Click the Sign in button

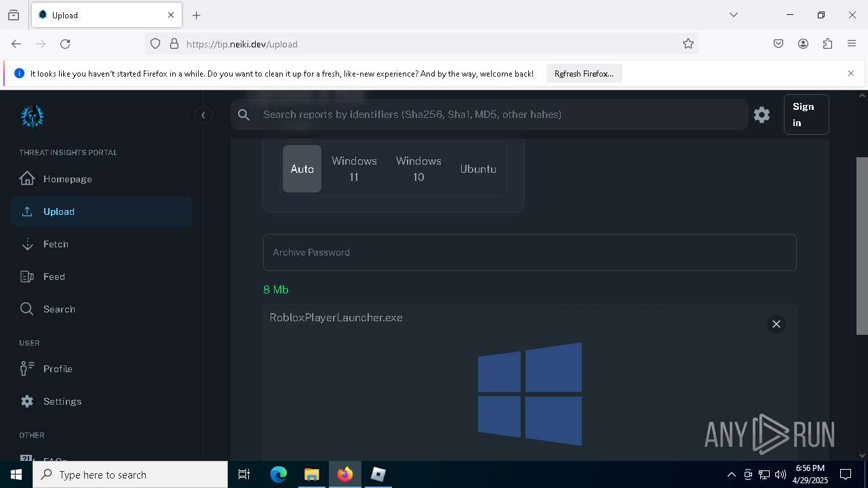[x=806, y=115]
